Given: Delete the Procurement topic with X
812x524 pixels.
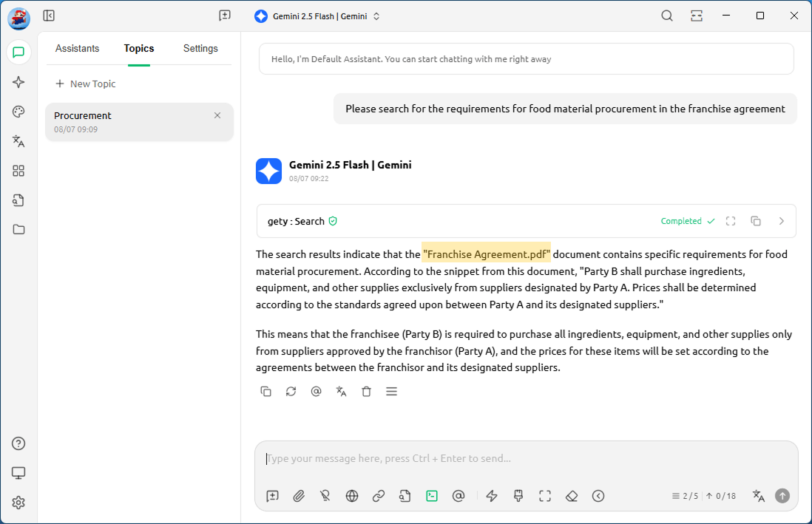Looking at the screenshot, I should (x=217, y=115).
